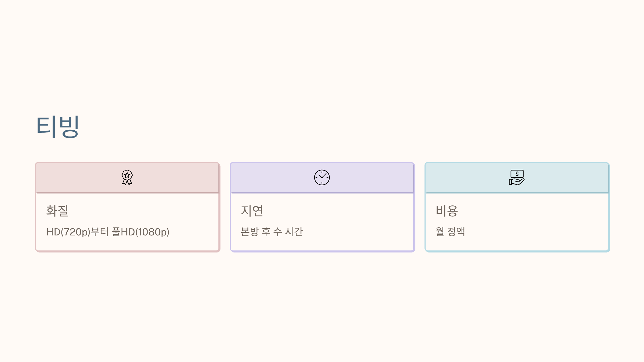644x362 pixels.
Task: Click the award ribbon icon
Action: point(127,177)
